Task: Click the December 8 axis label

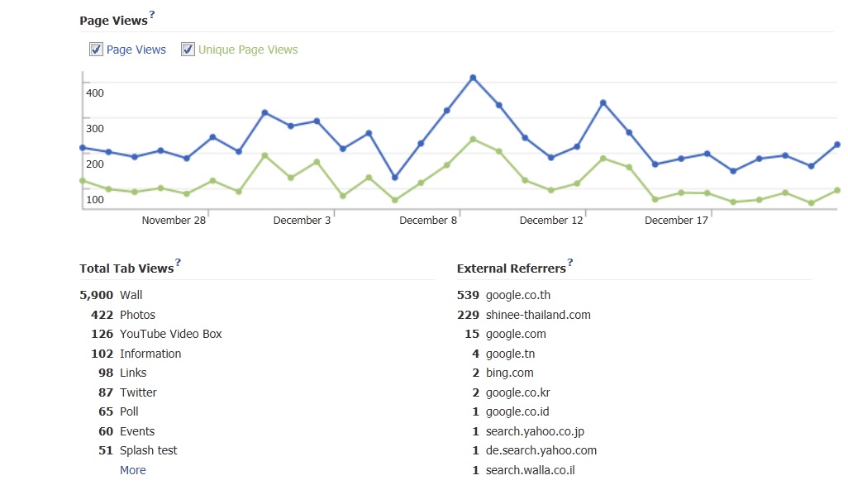Action: 427,221
